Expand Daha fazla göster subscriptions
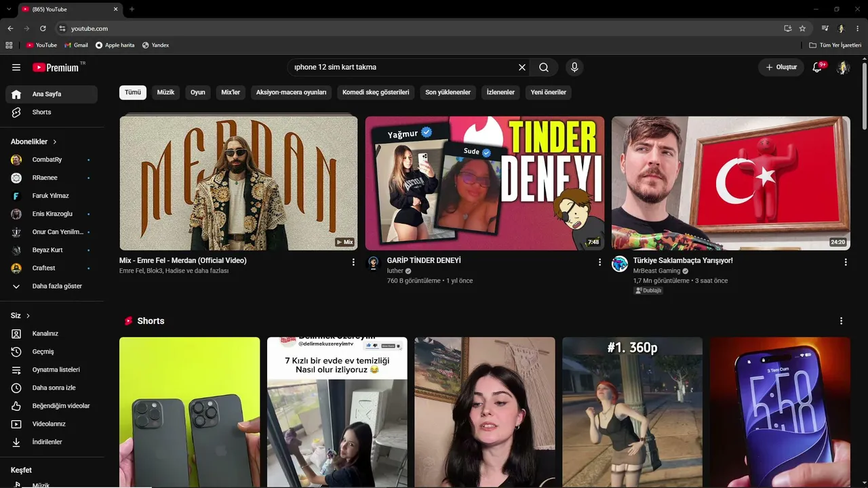Image resolution: width=868 pixels, height=488 pixels. point(52,286)
